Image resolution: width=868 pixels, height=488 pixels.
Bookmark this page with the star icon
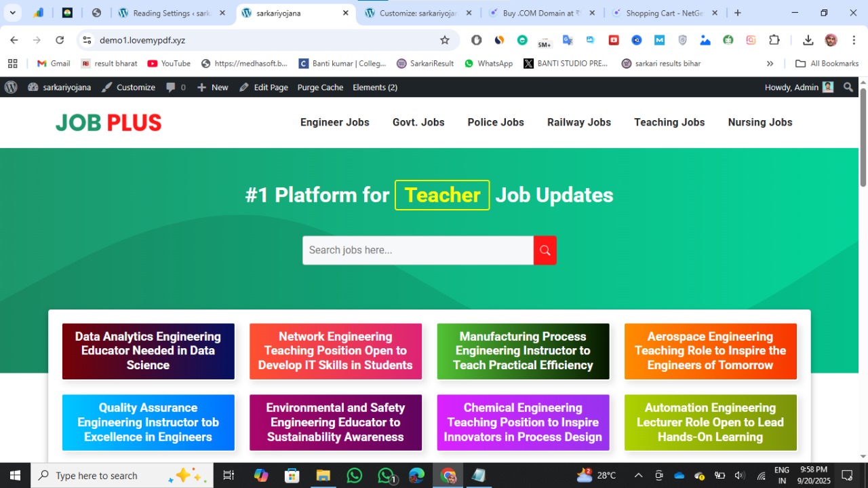click(x=445, y=40)
